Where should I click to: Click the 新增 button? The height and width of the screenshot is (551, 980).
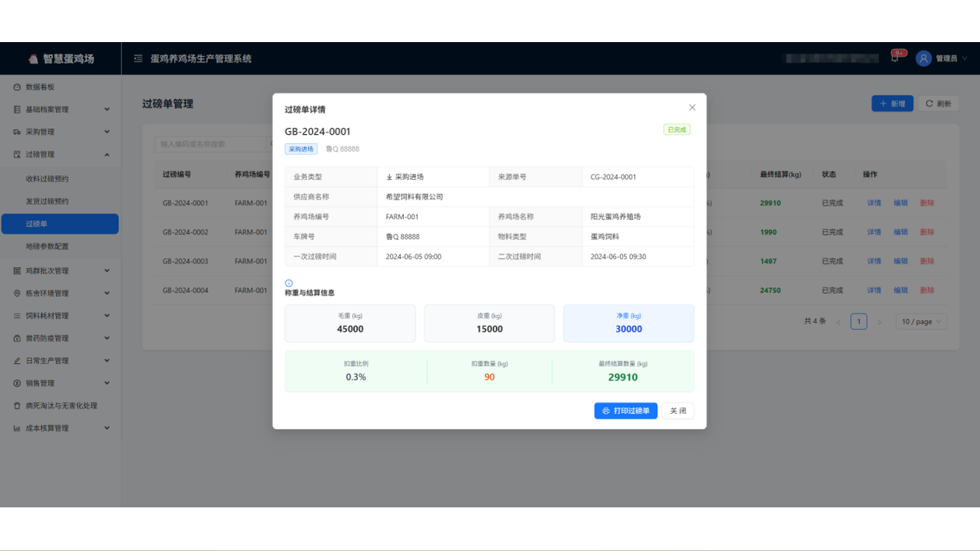(892, 104)
